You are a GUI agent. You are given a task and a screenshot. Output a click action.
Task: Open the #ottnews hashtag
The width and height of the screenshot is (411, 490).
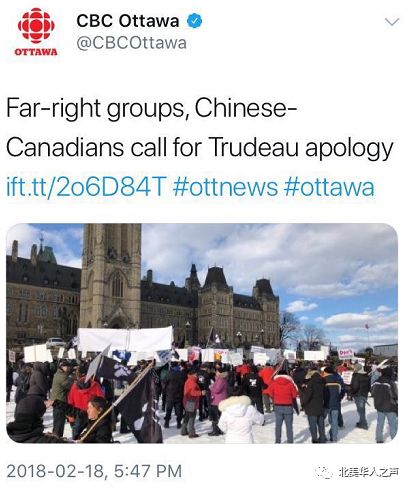(225, 187)
